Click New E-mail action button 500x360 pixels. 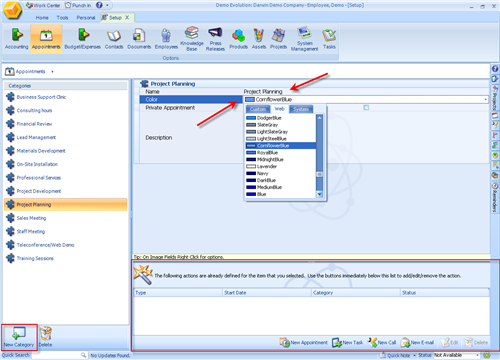417,342
